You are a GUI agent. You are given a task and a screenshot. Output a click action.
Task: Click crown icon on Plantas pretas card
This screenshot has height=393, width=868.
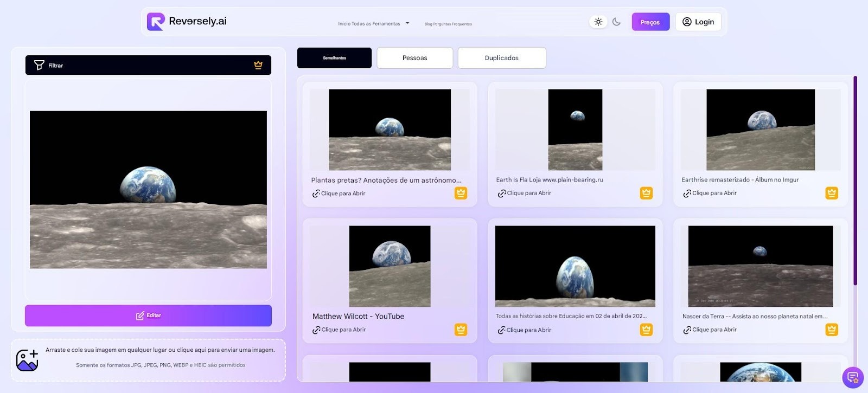(x=461, y=193)
